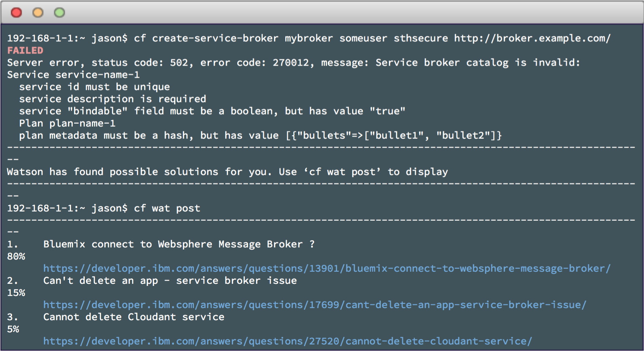The width and height of the screenshot is (644, 352).
Task: Select result title 'Cannot delete Cloudant service'
Action: tap(134, 317)
